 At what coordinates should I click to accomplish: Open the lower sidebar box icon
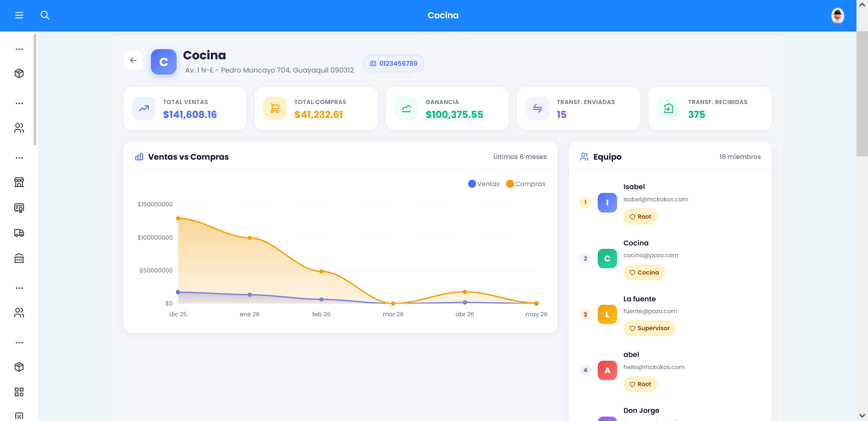[19, 367]
